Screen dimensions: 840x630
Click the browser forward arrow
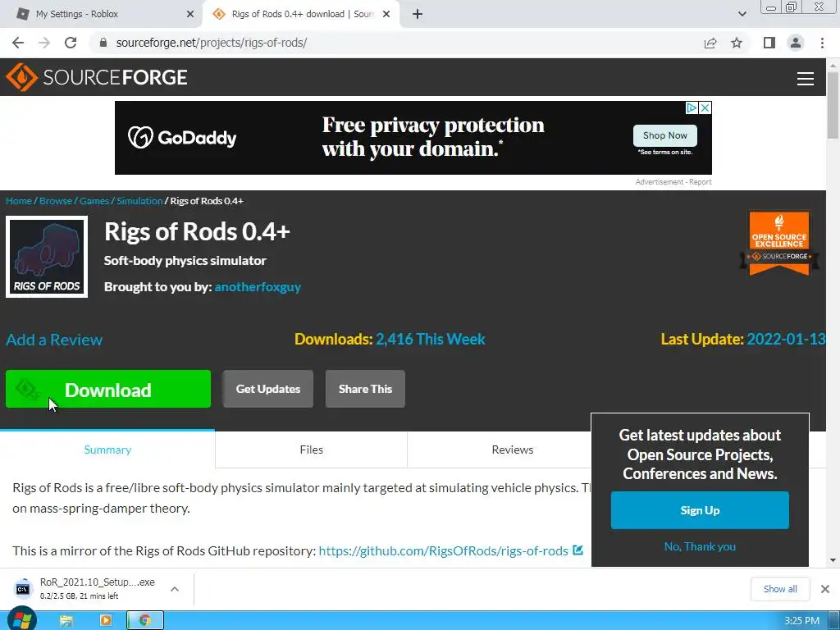(x=44, y=43)
